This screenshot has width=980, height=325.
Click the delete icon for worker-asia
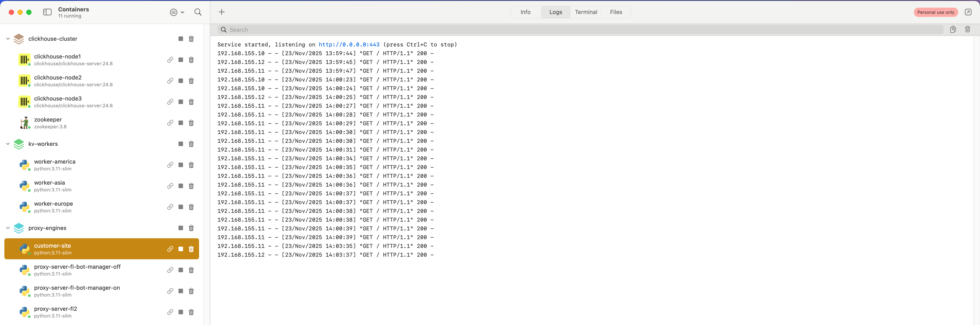coord(191,186)
